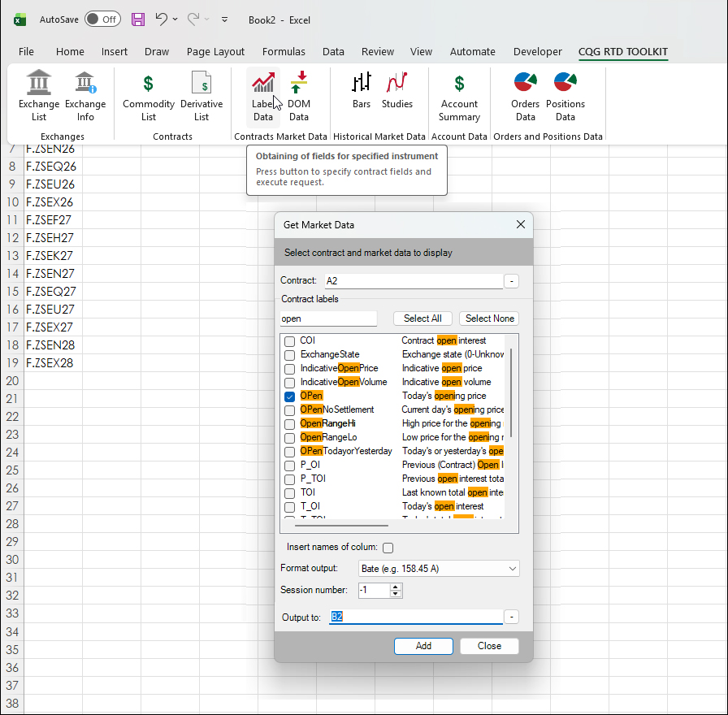Expand the Format output dropdown

pyautogui.click(x=512, y=569)
